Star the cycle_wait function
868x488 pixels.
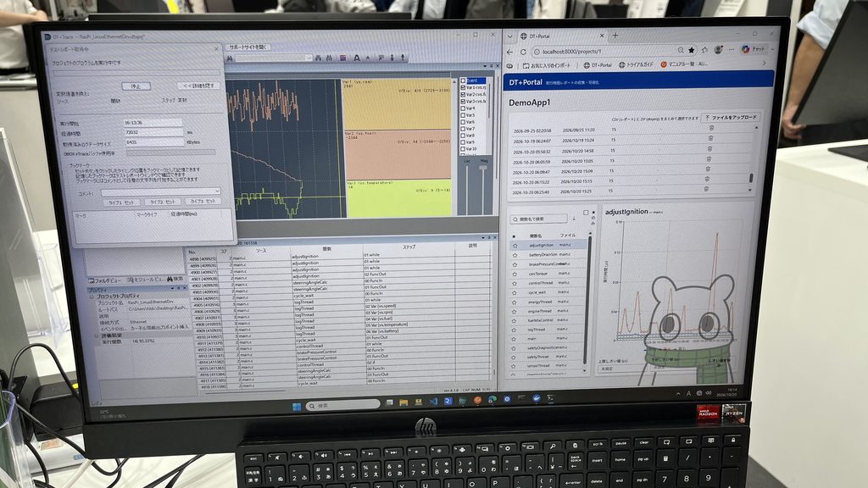(x=515, y=293)
